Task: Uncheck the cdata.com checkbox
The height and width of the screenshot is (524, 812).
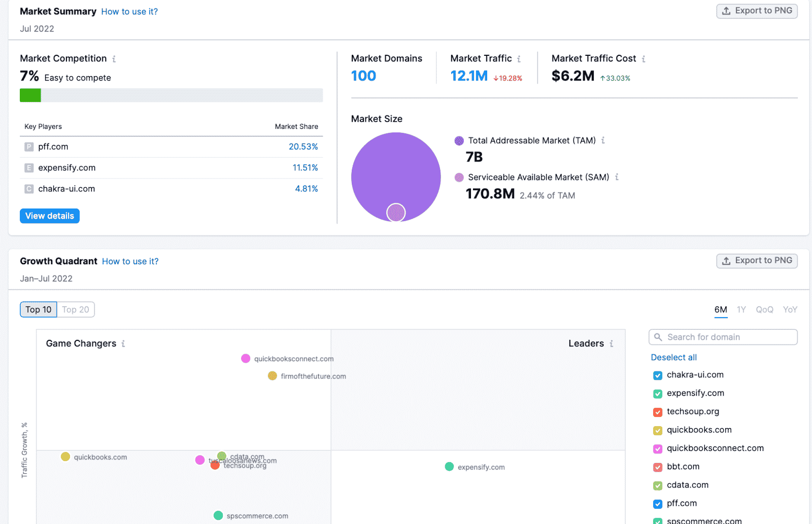Action: 658,485
